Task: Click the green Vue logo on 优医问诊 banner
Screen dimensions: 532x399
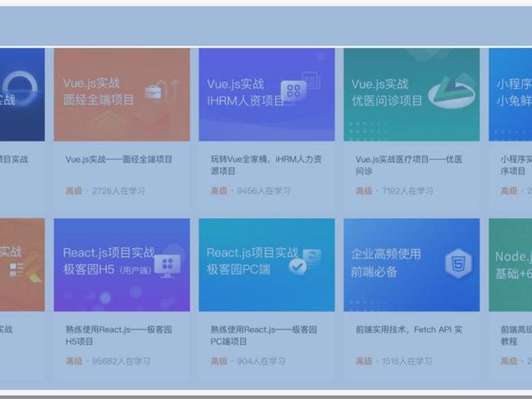Action: click(x=452, y=92)
